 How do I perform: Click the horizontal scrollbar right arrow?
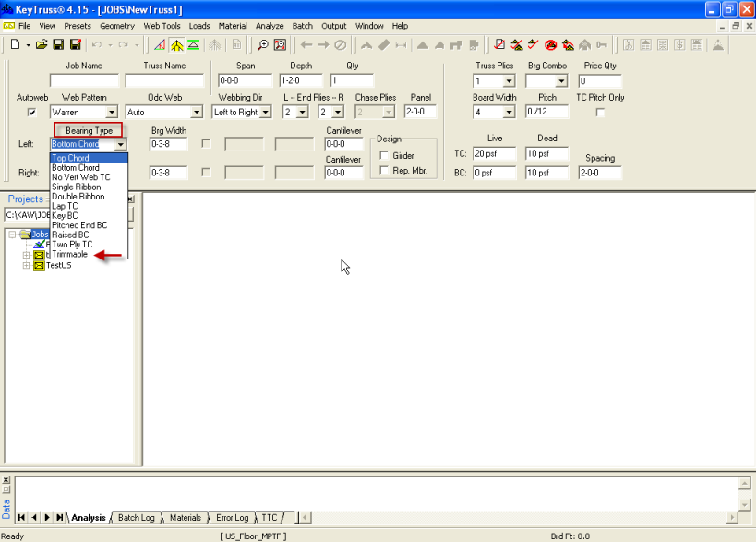point(732,517)
